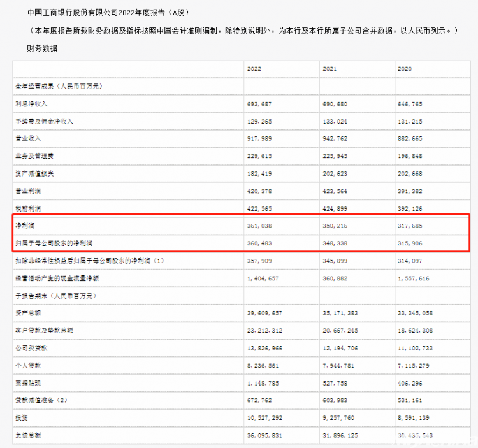Click the value 229,615
The width and height of the screenshot is (478, 448).
(259, 156)
